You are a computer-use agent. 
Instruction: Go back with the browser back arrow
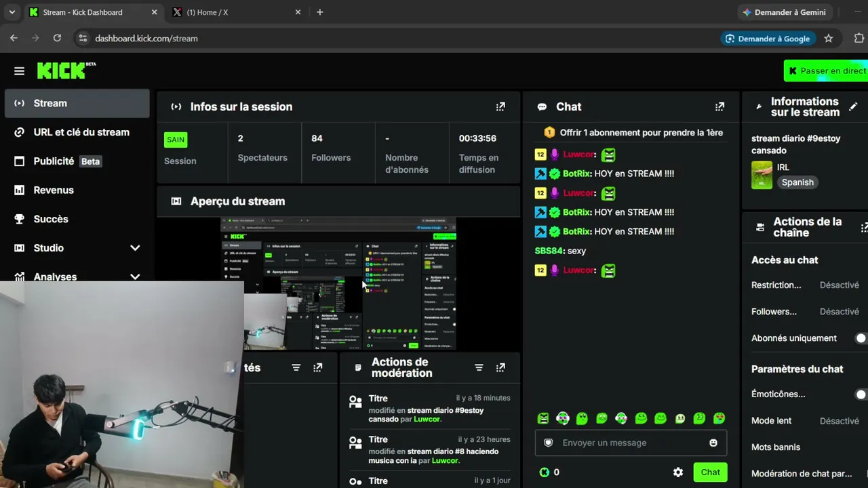(x=14, y=39)
